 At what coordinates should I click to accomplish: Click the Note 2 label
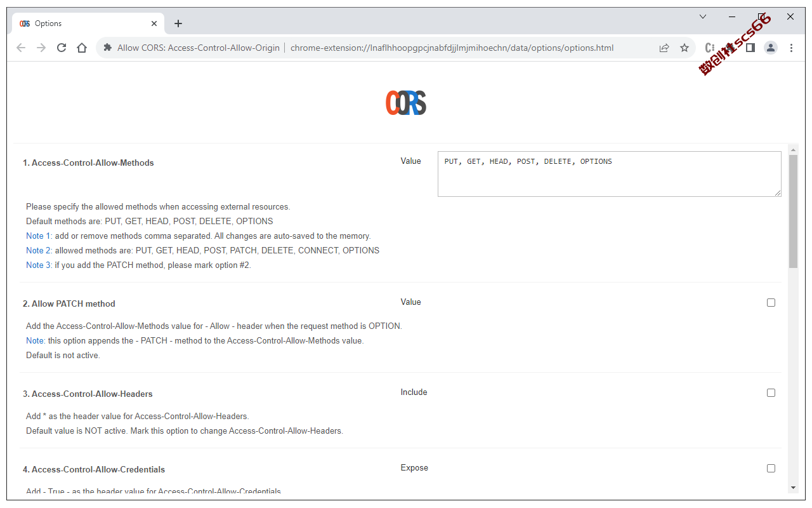pyautogui.click(x=39, y=251)
